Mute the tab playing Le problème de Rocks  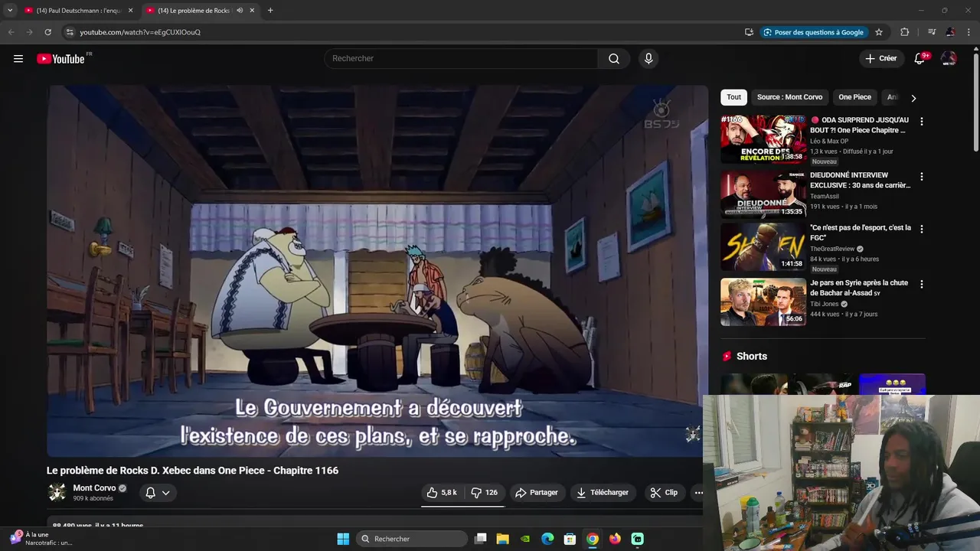point(240,11)
